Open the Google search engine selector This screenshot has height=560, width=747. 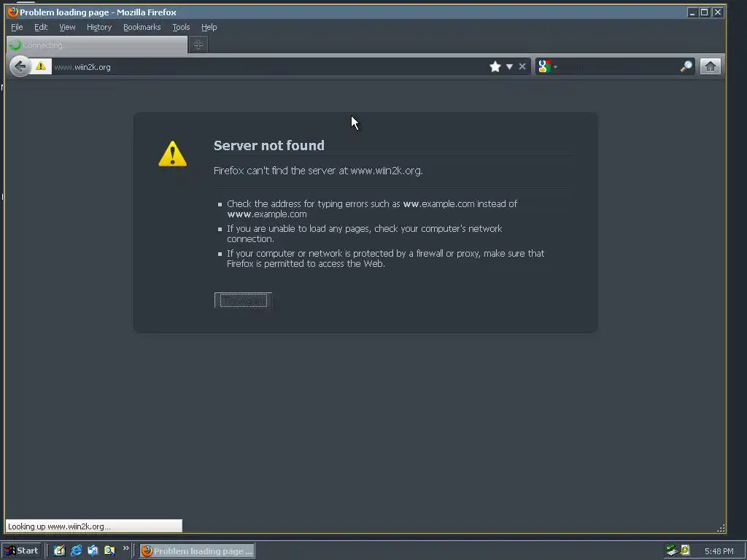(x=547, y=66)
